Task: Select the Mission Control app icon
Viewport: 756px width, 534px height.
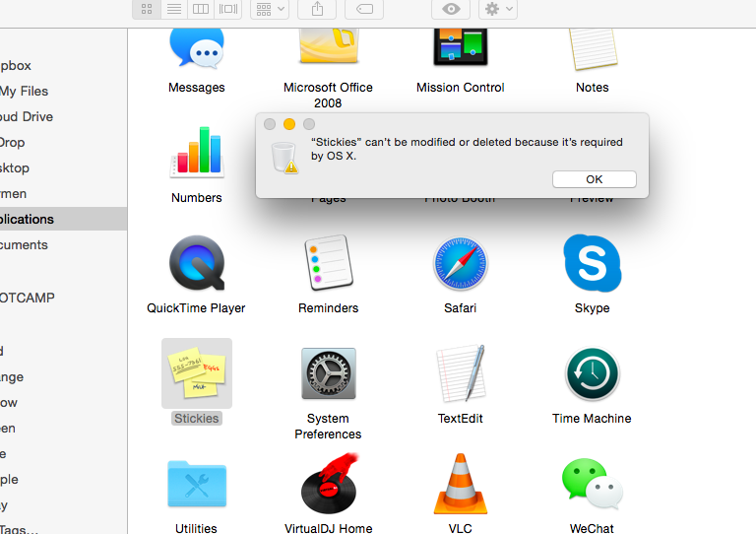Action: (x=461, y=46)
